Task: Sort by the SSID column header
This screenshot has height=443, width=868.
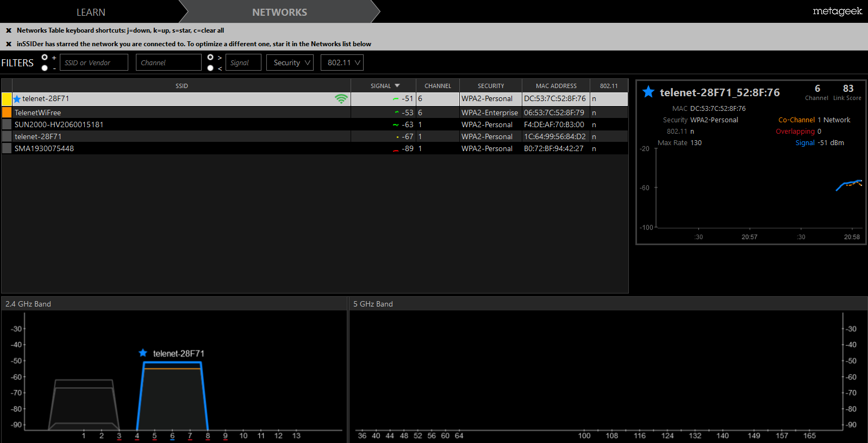Action: coord(182,86)
